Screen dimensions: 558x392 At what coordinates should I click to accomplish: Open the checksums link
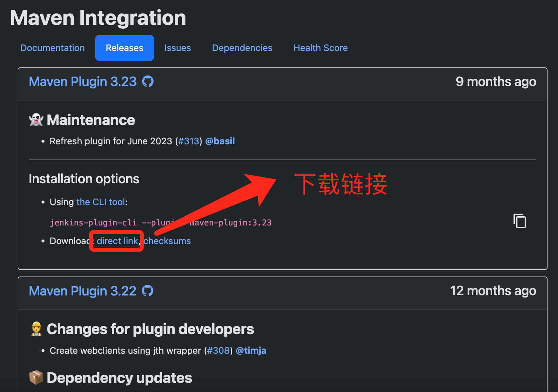(x=167, y=241)
